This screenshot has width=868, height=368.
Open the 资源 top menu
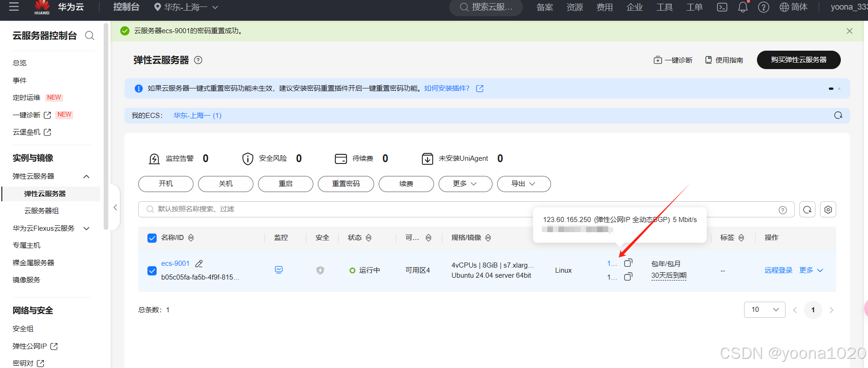[x=575, y=7]
